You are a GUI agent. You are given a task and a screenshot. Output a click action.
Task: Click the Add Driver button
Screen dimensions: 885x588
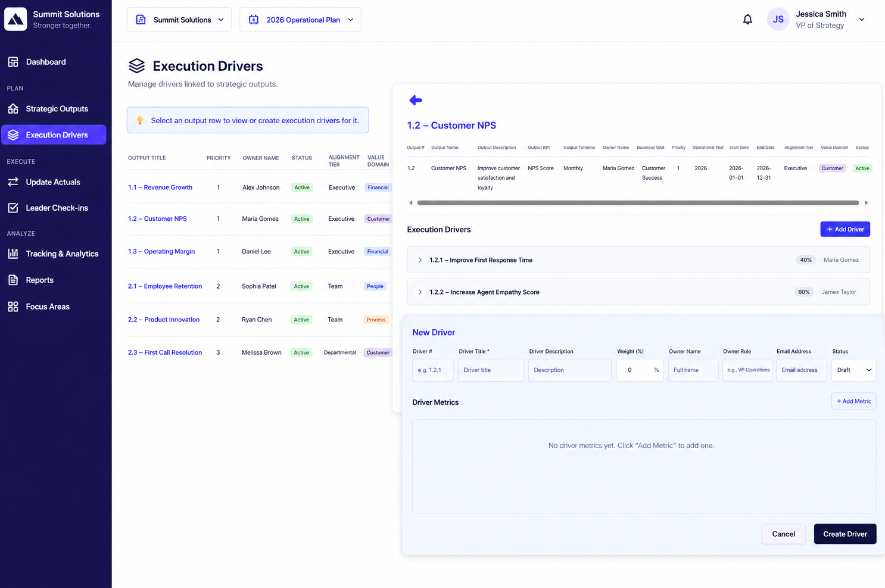pos(845,229)
